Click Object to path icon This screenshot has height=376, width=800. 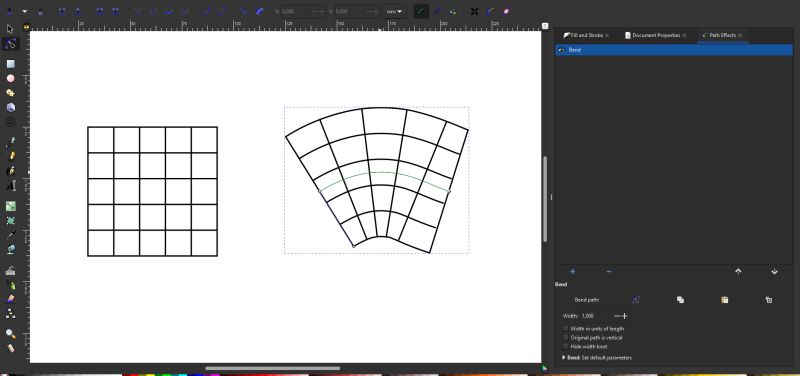click(244, 11)
